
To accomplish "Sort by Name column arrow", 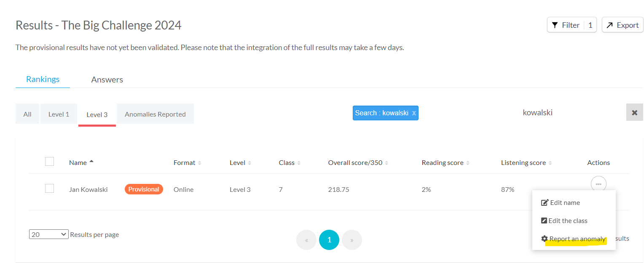I will (x=91, y=162).
